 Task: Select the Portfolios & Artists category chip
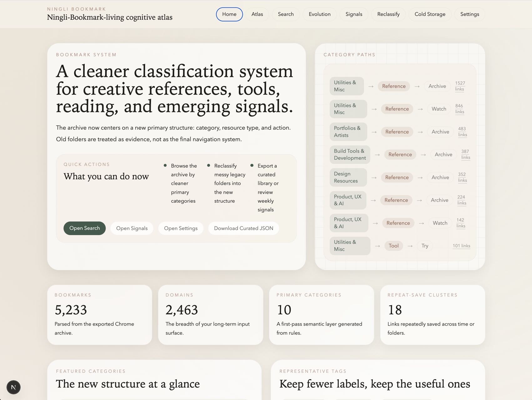[x=348, y=132]
